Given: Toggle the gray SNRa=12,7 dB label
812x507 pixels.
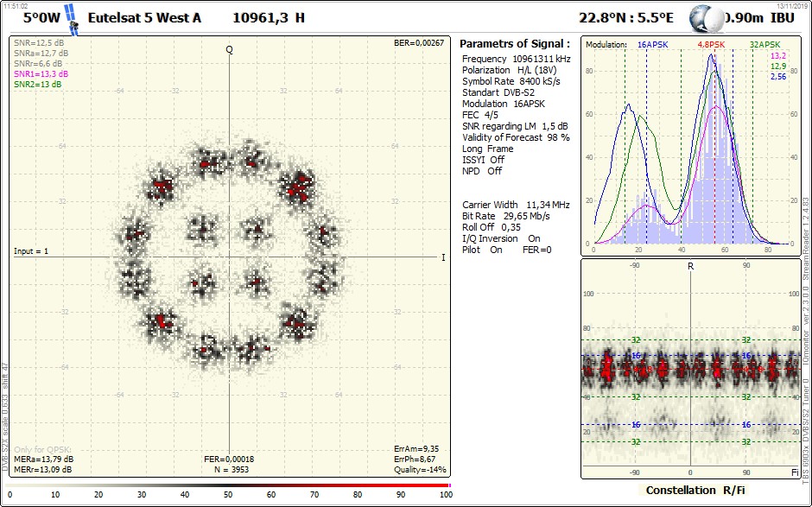Looking at the screenshot, I should [x=38, y=54].
